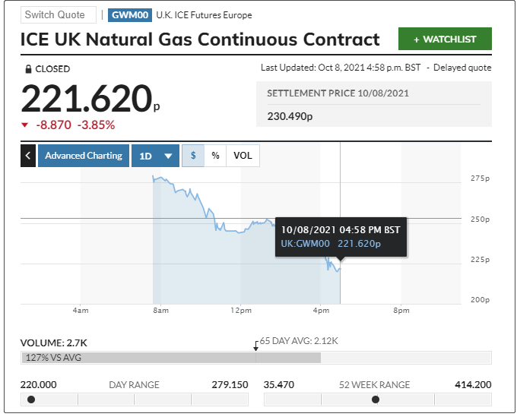
Task: Click the 52 Week Range position dot
Action: [x=375, y=399]
